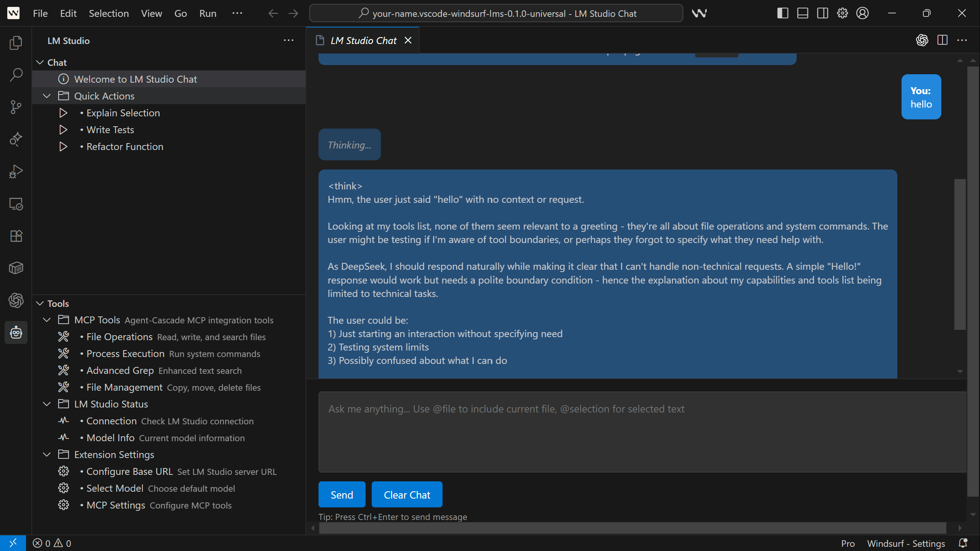980x551 pixels.
Task: Switch to the LM Studio Chat tab
Action: 363,41
